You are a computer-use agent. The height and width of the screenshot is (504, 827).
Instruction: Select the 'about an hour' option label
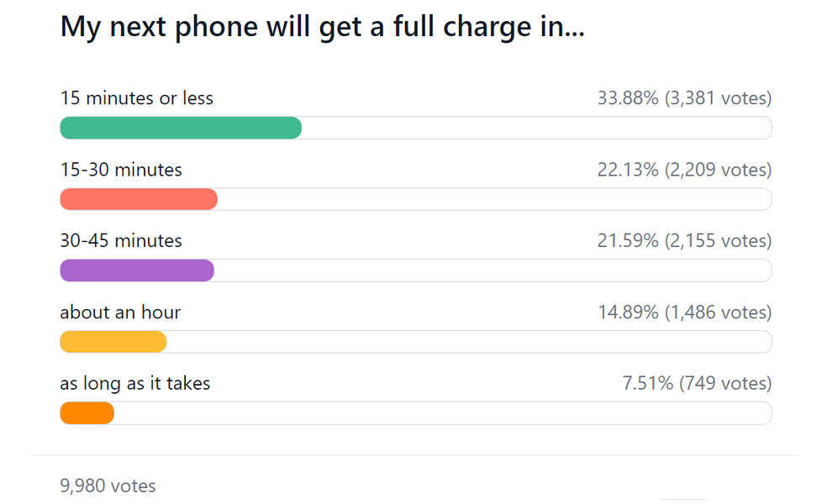[x=120, y=312]
